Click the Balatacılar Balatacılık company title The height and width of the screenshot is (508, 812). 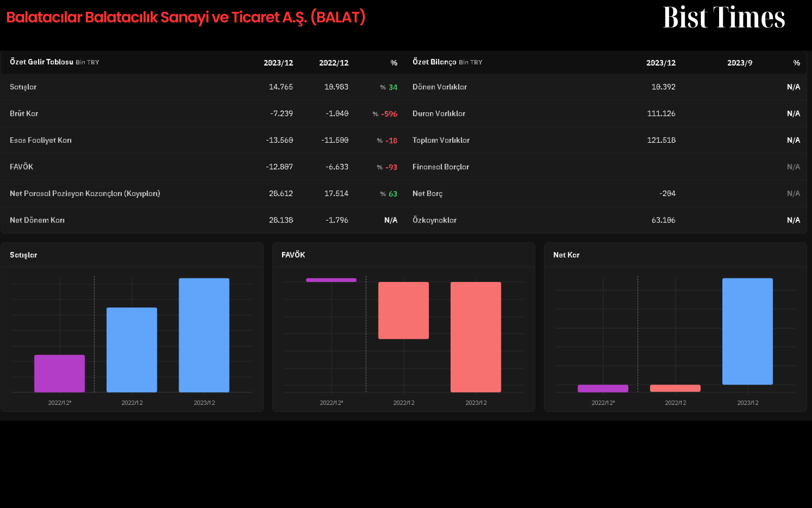186,17
